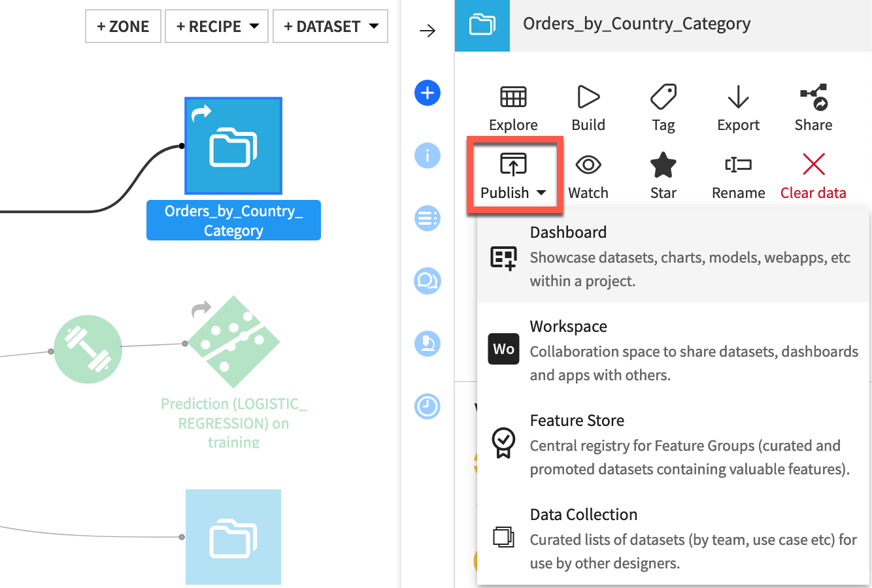
Task: Click the Build play icon
Action: 588,97
